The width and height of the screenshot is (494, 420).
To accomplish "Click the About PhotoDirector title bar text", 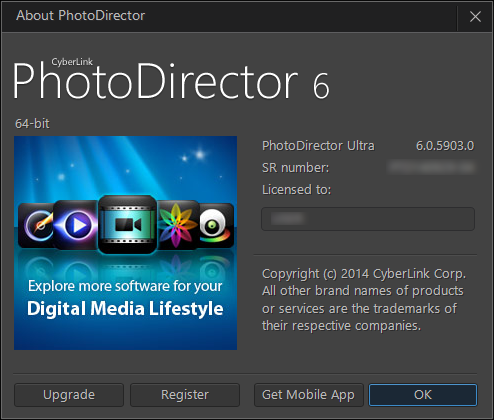I will pyautogui.click(x=81, y=15).
